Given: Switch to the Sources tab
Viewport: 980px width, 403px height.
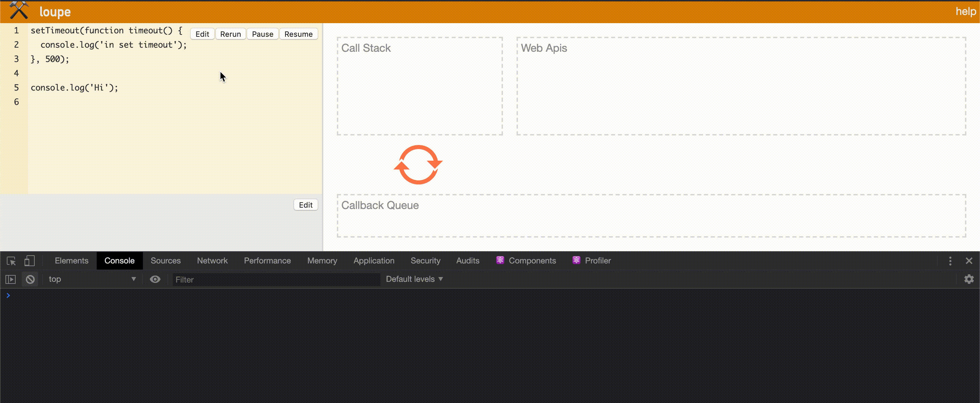Looking at the screenshot, I should 165,261.
